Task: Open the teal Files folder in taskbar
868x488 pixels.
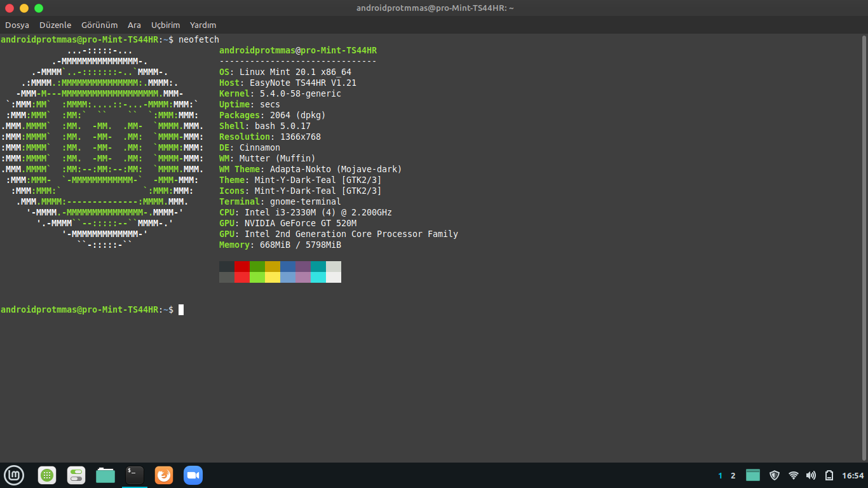Action: 105,475
